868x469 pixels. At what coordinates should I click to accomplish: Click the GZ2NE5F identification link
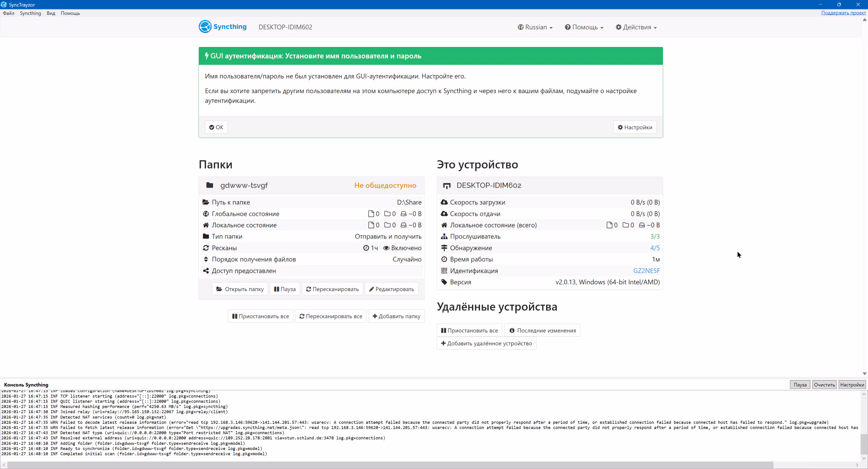[x=646, y=271]
